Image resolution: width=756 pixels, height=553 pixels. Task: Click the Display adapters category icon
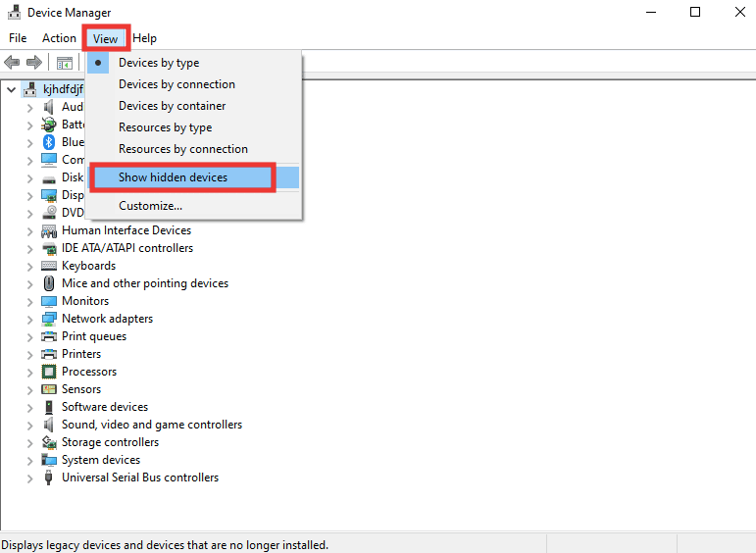49,196
